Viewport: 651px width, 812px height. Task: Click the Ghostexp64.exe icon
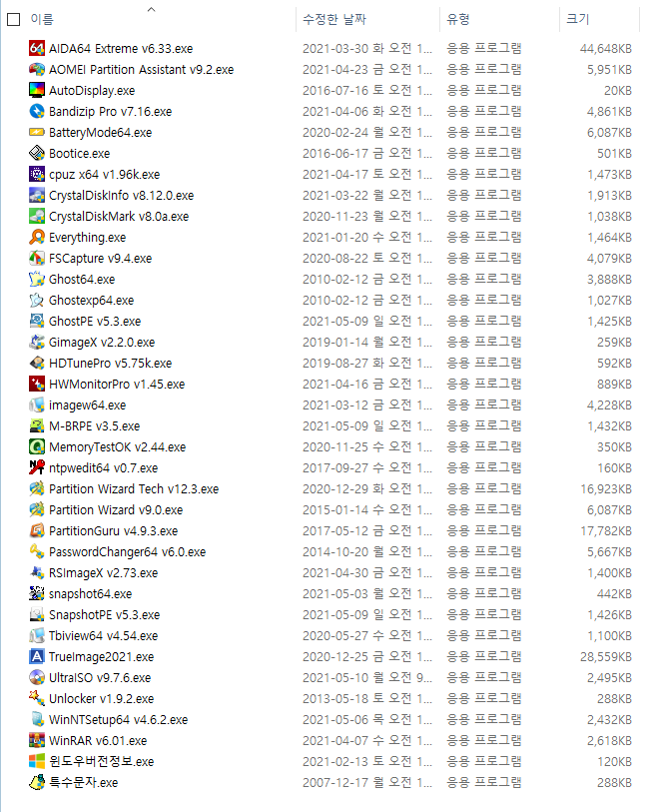(37, 300)
